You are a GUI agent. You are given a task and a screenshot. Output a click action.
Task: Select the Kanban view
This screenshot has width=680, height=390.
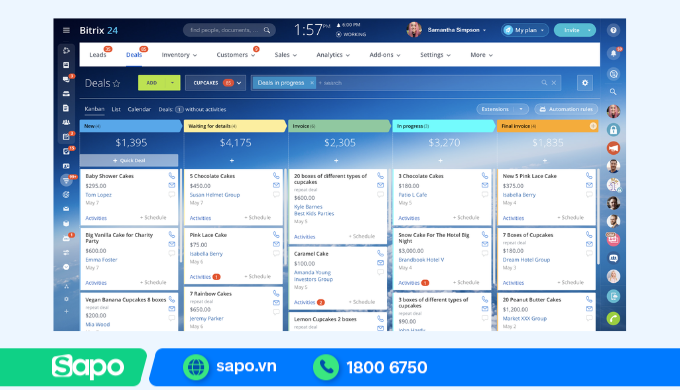95,109
